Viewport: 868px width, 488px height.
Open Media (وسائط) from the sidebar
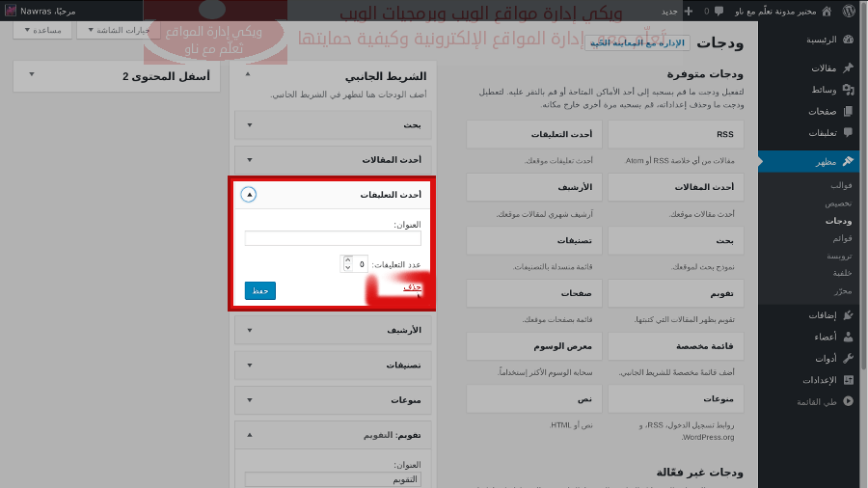pyautogui.click(x=823, y=90)
